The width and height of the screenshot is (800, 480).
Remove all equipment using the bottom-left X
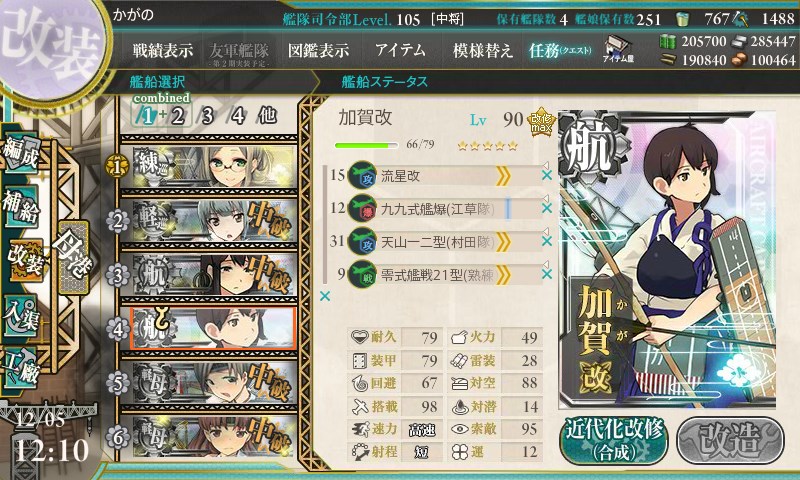pyautogui.click(x=324, y=296)
